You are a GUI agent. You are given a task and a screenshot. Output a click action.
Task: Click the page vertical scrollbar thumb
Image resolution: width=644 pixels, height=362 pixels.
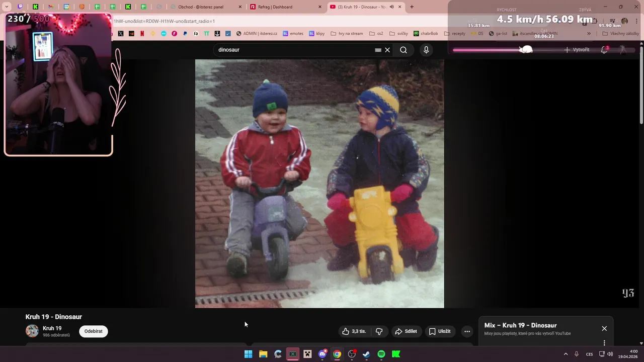[x=641, y=85]
